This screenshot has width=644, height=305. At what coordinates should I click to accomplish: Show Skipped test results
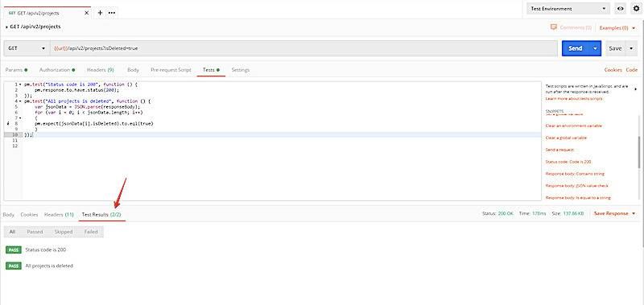64,232
